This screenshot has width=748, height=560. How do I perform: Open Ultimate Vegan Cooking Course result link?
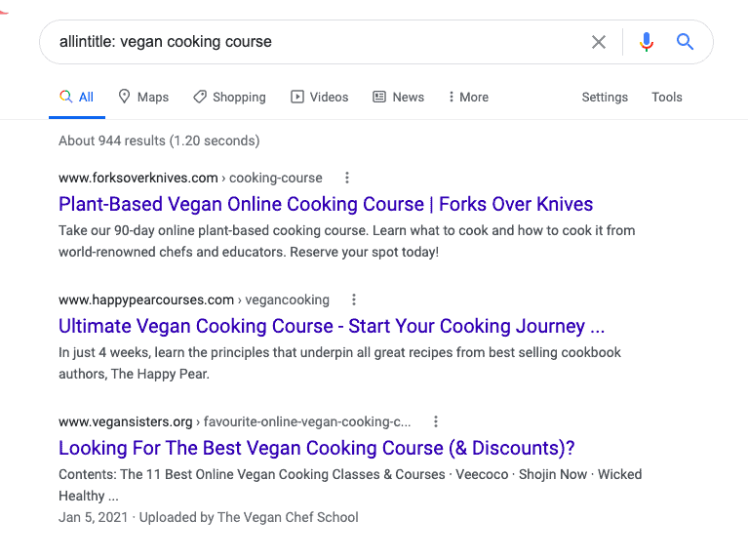point(332,326)
